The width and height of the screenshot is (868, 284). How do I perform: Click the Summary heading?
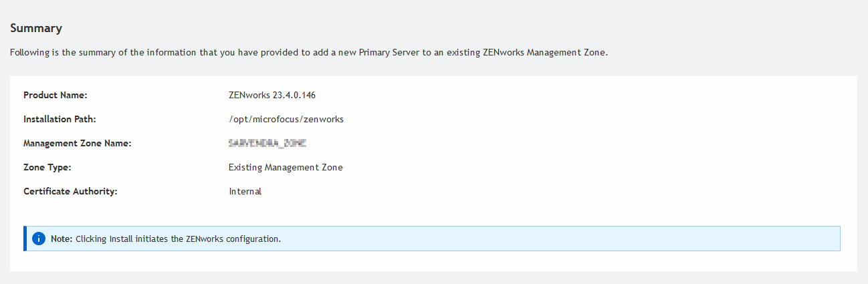point(36,28)
